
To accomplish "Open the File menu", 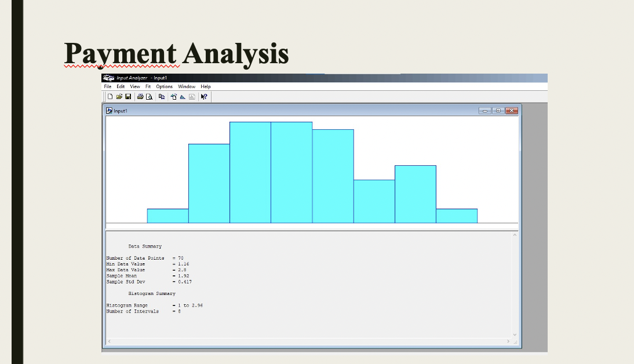I will pos(108,86).
